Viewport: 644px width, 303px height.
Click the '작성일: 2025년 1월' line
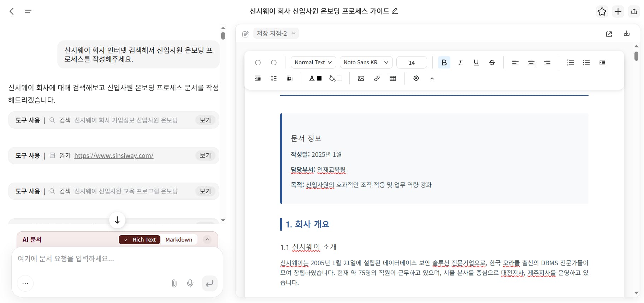click(316, 154)
